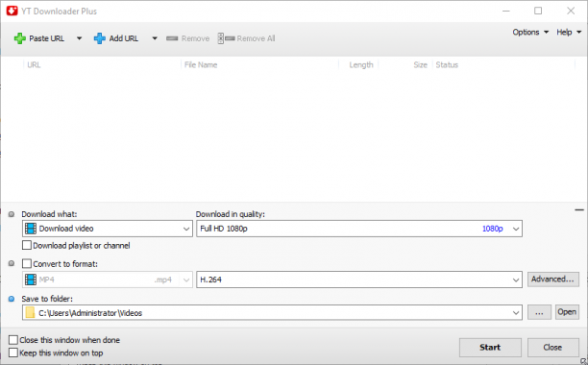Check Close this window when done
Image resolution: width=588 pixels, height=365 pixels.
coord(13,340)
